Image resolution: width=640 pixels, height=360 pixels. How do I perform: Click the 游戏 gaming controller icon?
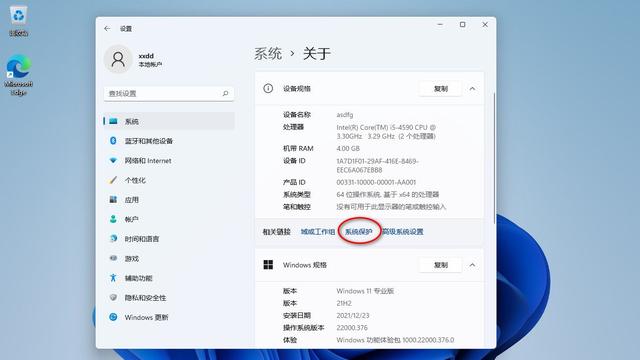(113, 258)
